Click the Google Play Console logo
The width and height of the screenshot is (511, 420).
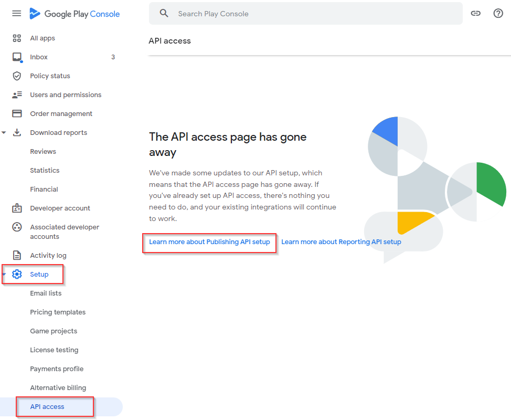click(74, 13)
